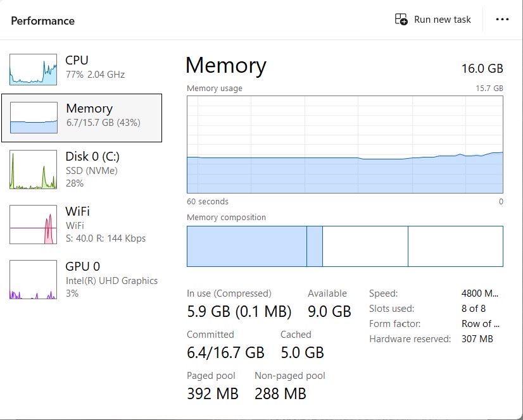
Task: Switch to the GPU 0 performance entry
Action: point(83,266)
